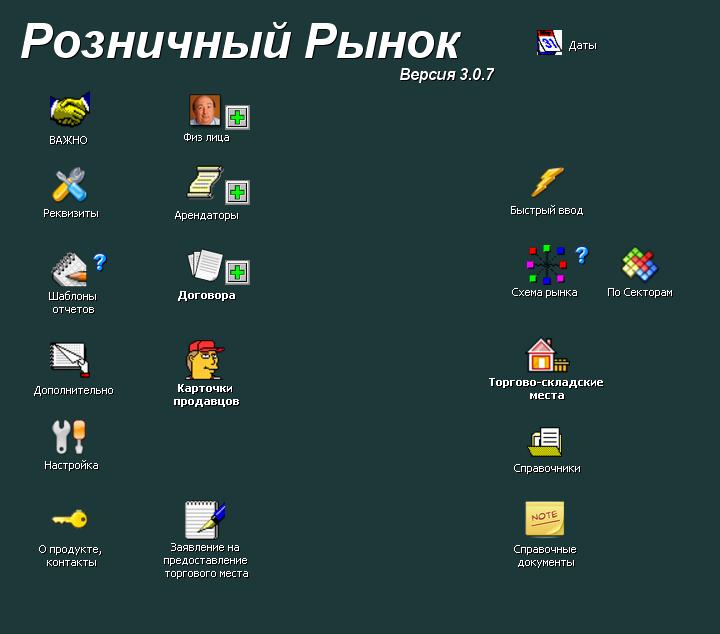Click the Дополнительно label text

point(73,391)
